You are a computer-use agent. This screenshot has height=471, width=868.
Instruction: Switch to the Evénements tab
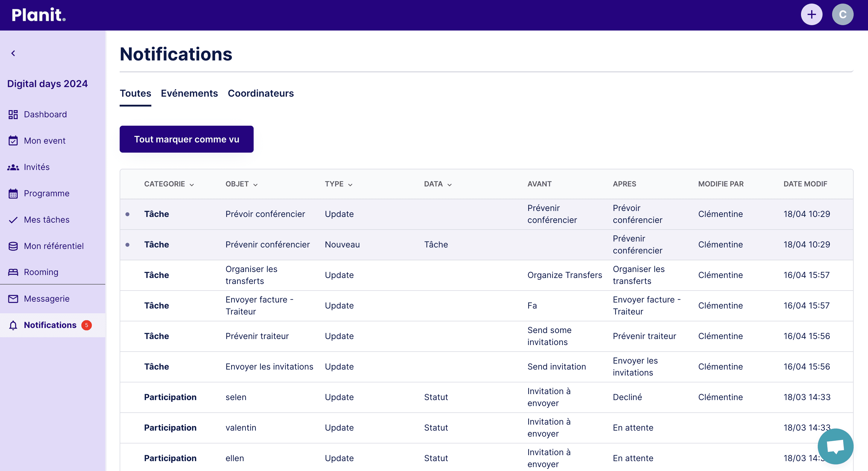pyautogui.click(x=189, y=93)
